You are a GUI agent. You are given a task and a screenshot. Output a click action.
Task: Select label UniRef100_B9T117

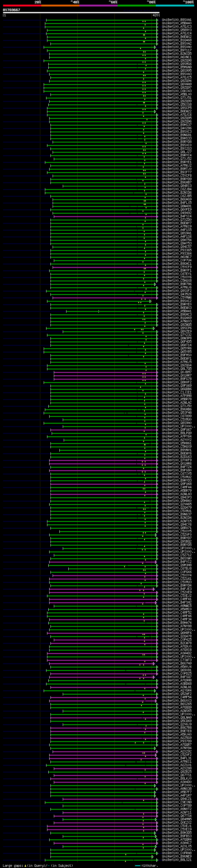click(x=176, y=50)
